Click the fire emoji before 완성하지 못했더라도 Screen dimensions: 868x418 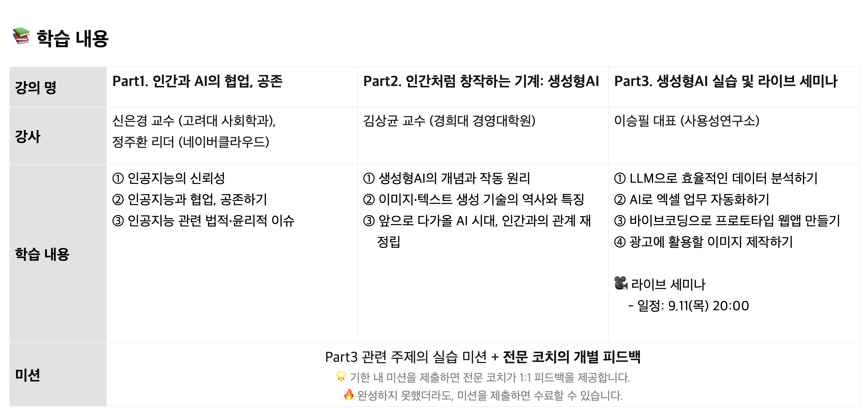point(349,394)
